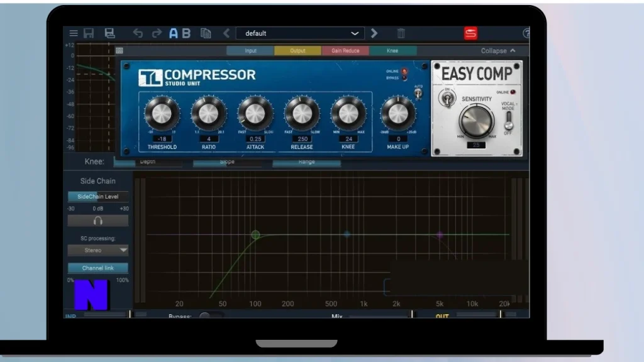Click the purple filter node on graph
This screenshot has height=362, width=644.
(x=440, y=235)
